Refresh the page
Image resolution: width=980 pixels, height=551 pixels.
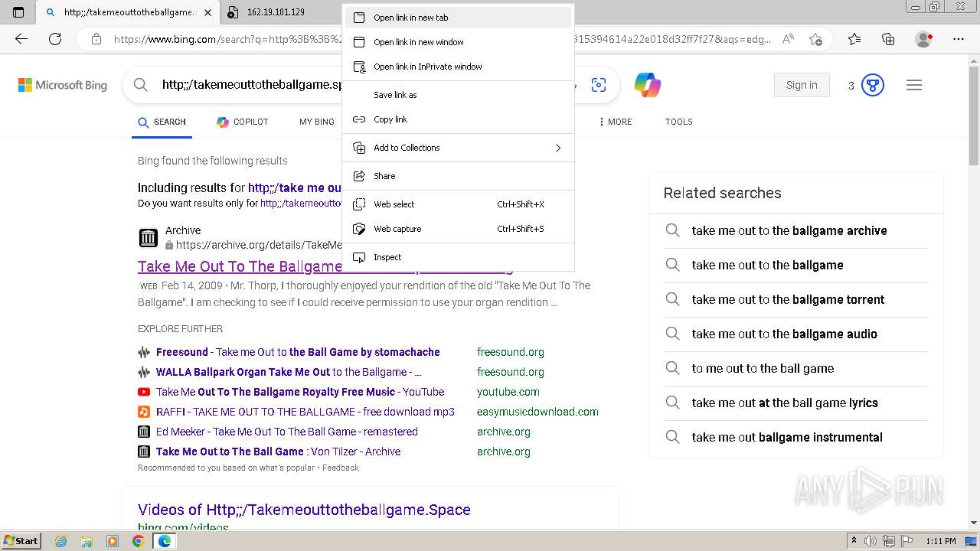(x=55, y=39)
